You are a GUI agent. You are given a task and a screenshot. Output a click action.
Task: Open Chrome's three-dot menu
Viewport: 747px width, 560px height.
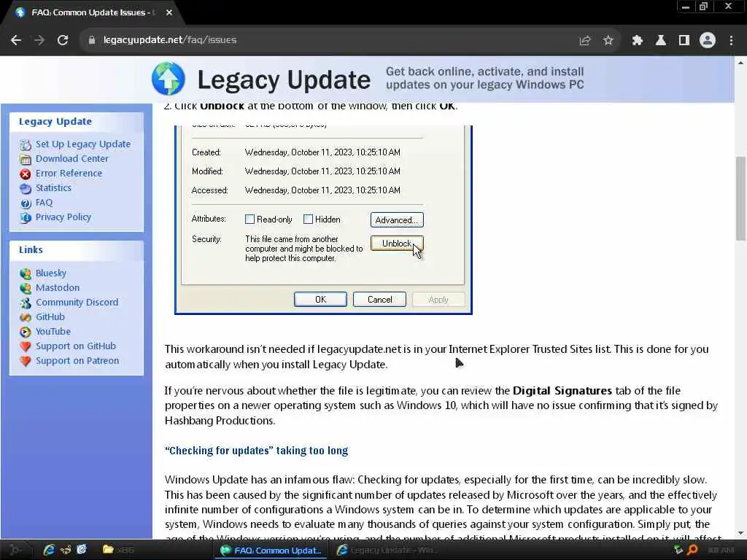coord(731,41)
